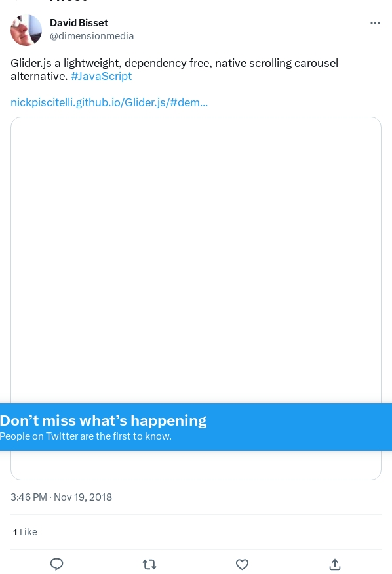Viewport: 392px width, 574px height.
Task: Open the empty link preview card
Action: point(196,260)
